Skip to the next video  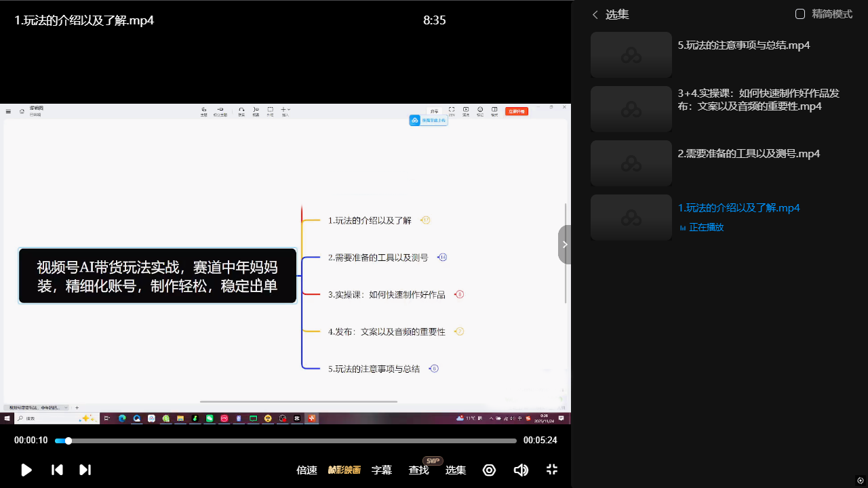(x=85, y=470)
